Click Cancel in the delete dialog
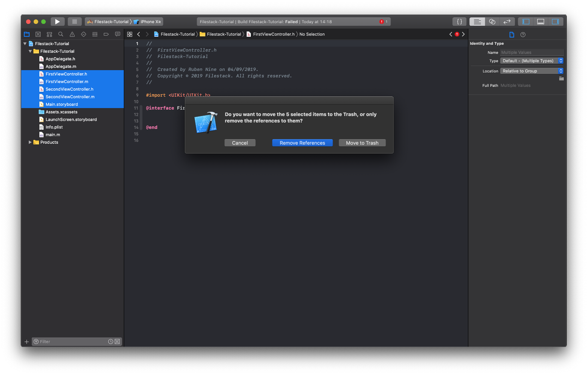This screenshot has width=588, height=375. (240, 143)
